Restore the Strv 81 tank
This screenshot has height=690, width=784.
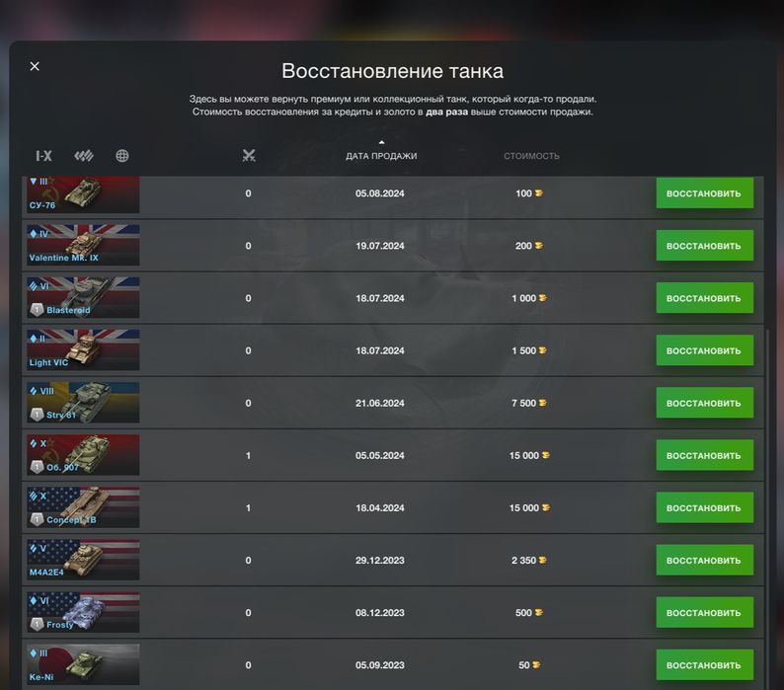click(x=704, y=403)
